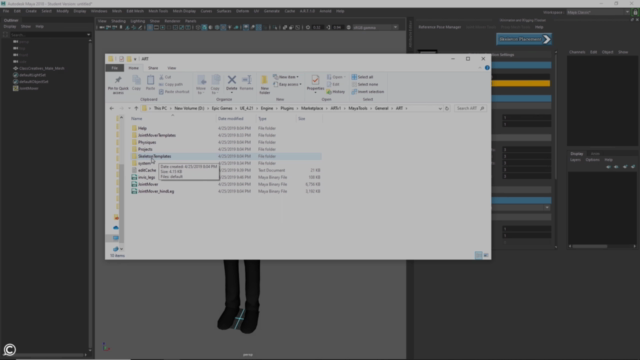This screenshot has width=640, height=360.
Task: Select defaultLightSet in the Outliner
Action: pyautogui.click(x=32, y=75)
